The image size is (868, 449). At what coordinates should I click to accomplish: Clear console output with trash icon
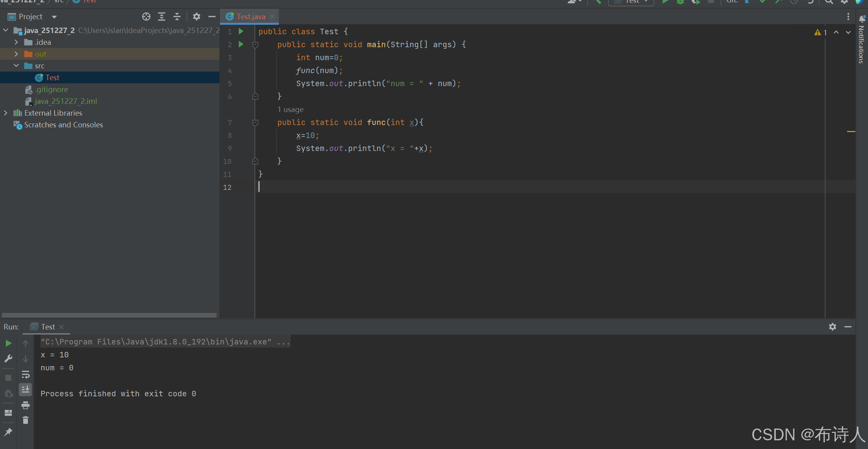pyautogui.click(x=26, y=420)
